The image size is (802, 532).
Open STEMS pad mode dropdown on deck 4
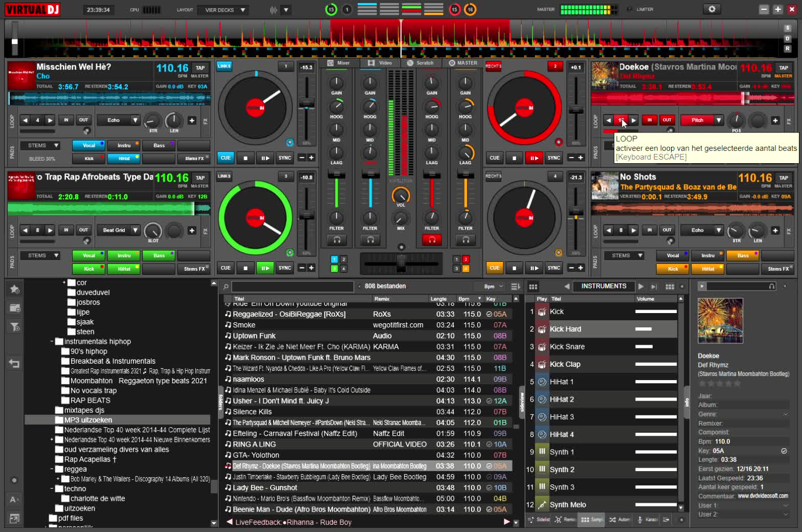(x=624, y=255)
